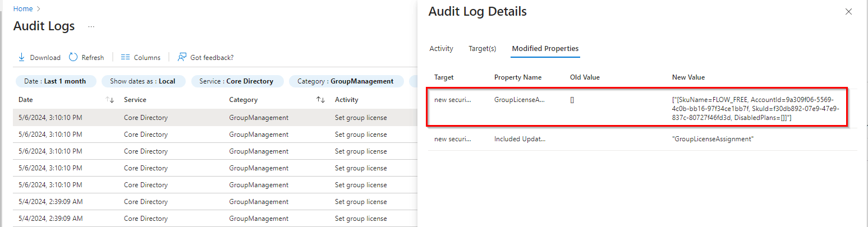Switch to the Activity tab
868x227 pixels.
(441, 49)
